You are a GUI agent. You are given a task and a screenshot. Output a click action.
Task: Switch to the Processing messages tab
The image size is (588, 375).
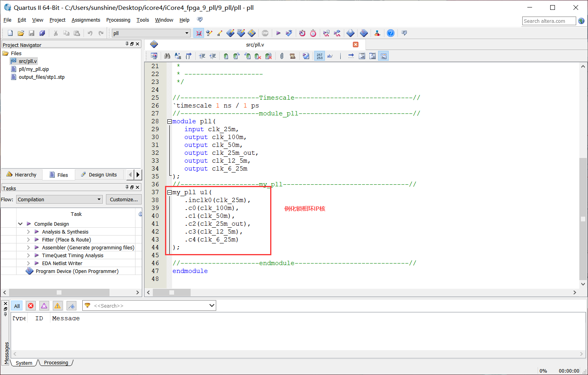pyautogui.click(x=56, y=363)
